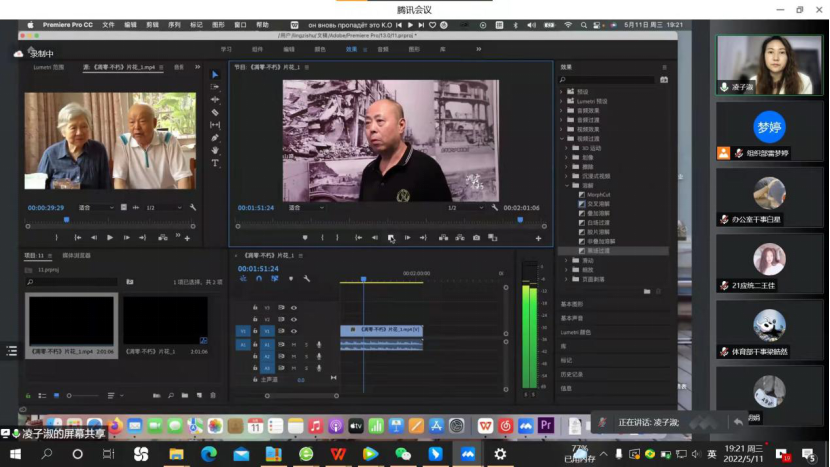This screenshot has width=830, height=467.
Task: Collapse the 溶解 folder
Action: click(x=567, y=185)
